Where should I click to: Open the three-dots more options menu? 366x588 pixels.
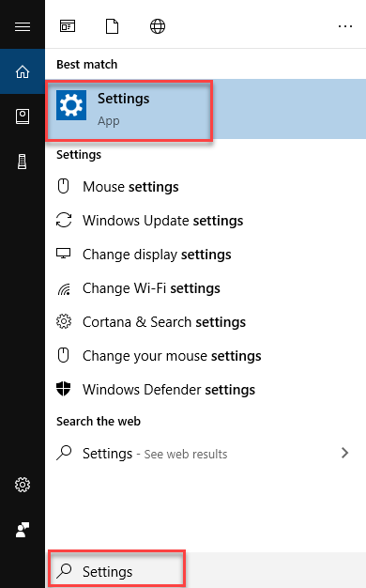345,26
